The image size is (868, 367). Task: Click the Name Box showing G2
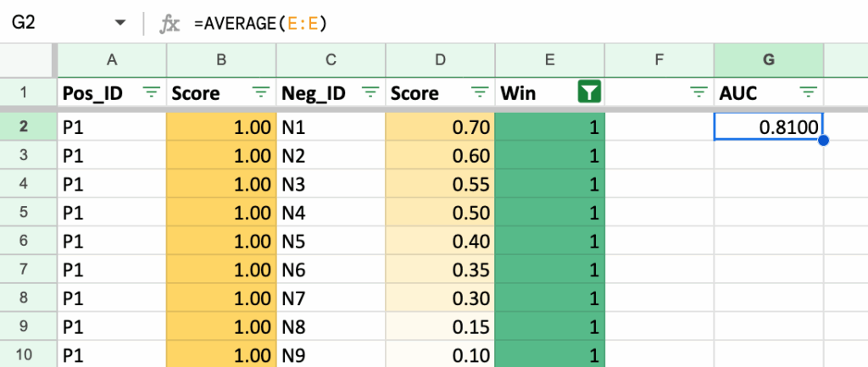coord(51,24)
